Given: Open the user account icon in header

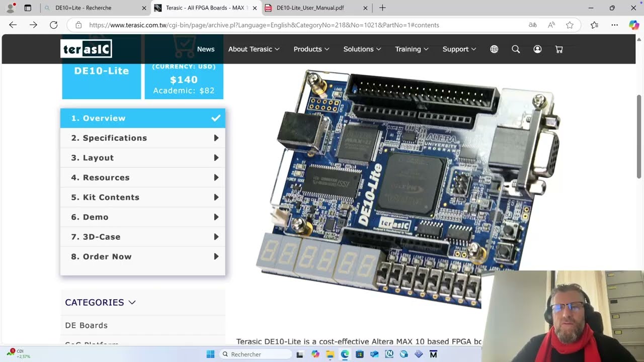Looking at the screenshot, I should click(537, 49).
